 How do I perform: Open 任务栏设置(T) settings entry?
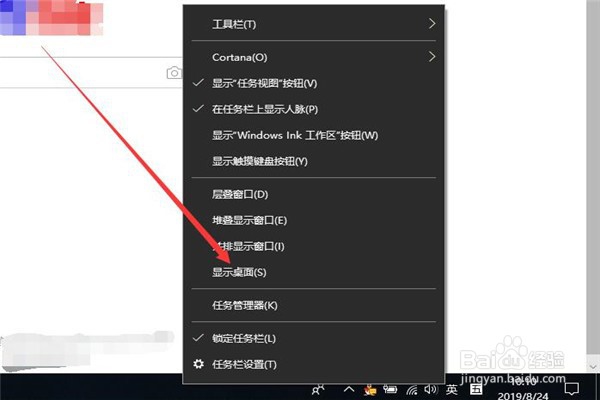313,364
